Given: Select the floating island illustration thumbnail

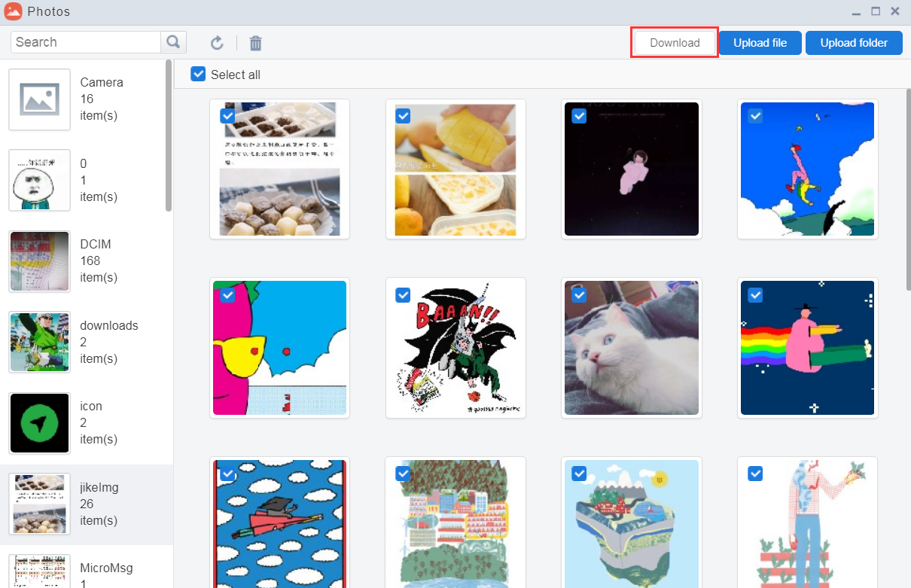Looking at the screenshot, I should (632, 522).
